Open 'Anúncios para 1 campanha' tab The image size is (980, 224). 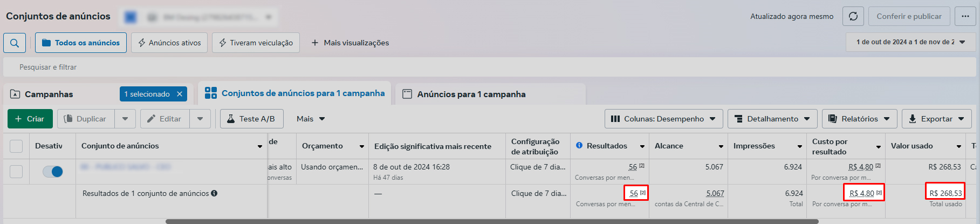tap(471, 94)
